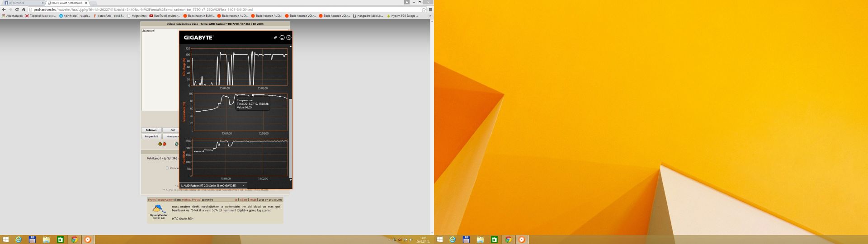Open the Megtekintés bookmark
This screenshot has height=244, width=868.
coord(137,16)
